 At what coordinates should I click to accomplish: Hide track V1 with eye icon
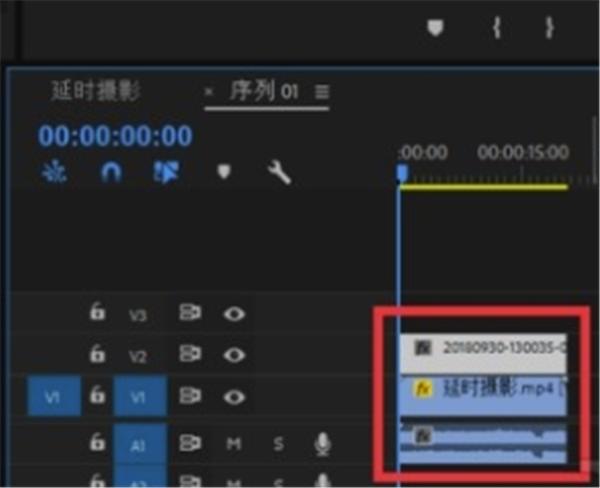pyautogui.click(x=234, y=397)
